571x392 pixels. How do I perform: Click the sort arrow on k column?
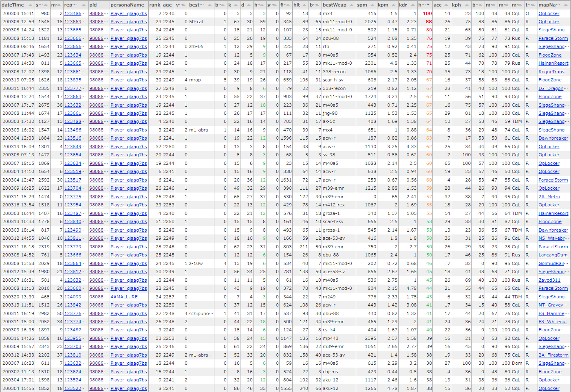[236, 5]
